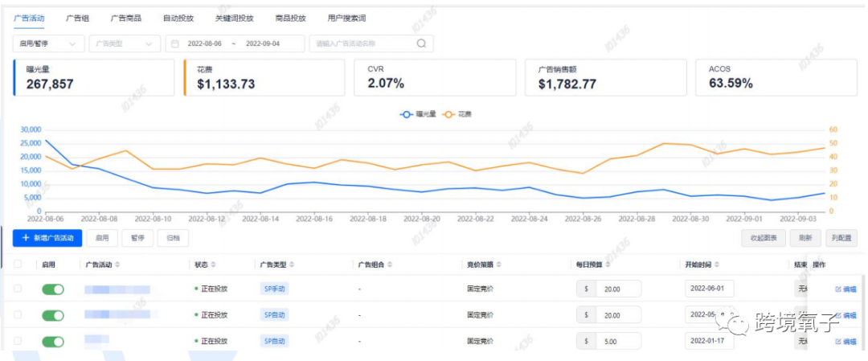The height and width of the screenshot is (361, 868).
Task: Switch to the 用户搜索词 tab
Action: click(x=346, y=18)
